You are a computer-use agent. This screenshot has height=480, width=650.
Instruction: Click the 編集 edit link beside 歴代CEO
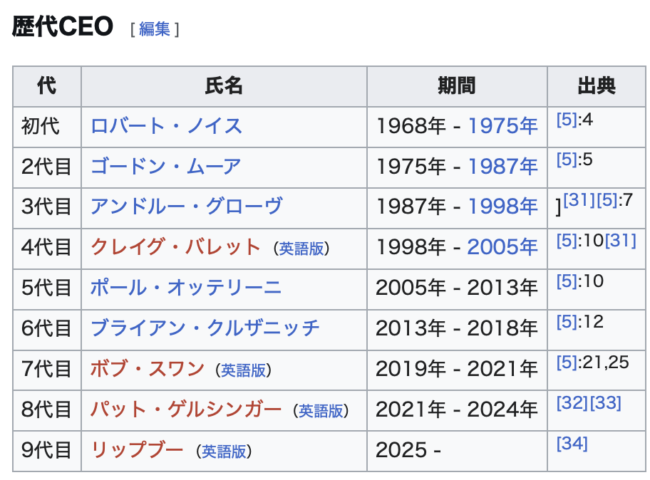pyautogui.click(x=155, y=29)
